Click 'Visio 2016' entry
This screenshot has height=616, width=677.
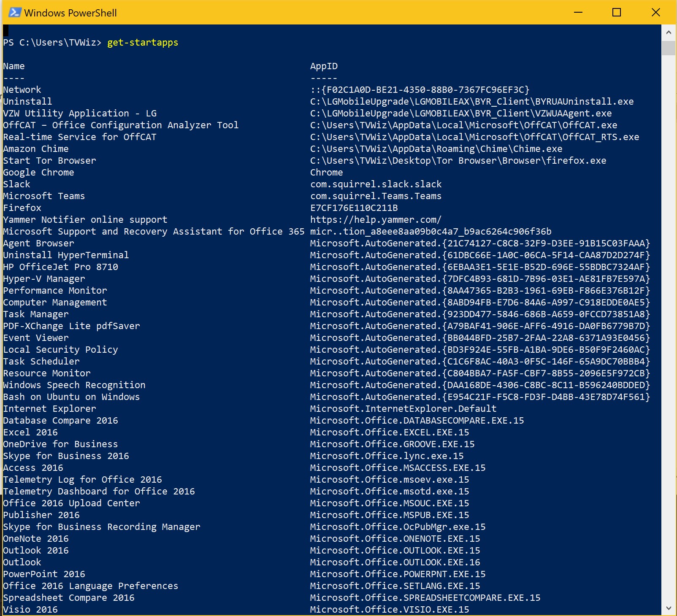click(x=30, y=610)
